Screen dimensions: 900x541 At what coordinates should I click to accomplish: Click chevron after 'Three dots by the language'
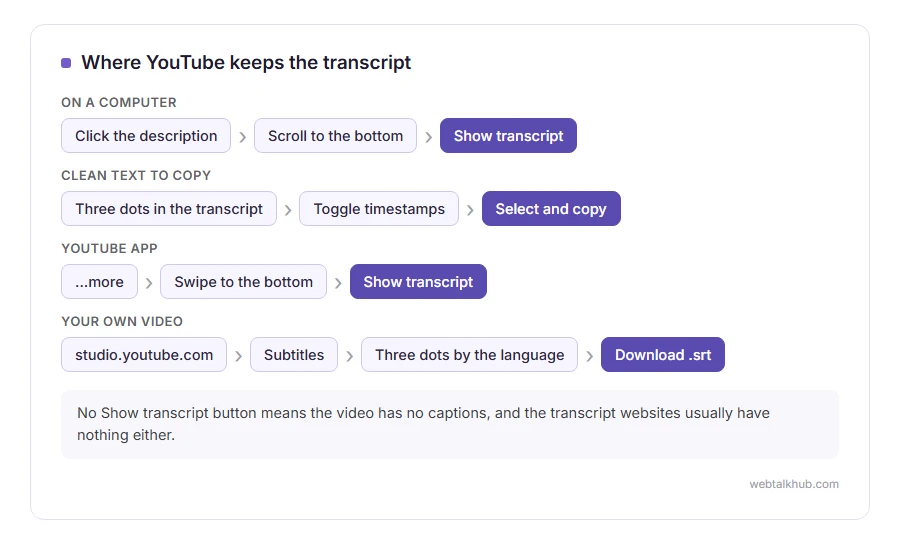(589, 356)
